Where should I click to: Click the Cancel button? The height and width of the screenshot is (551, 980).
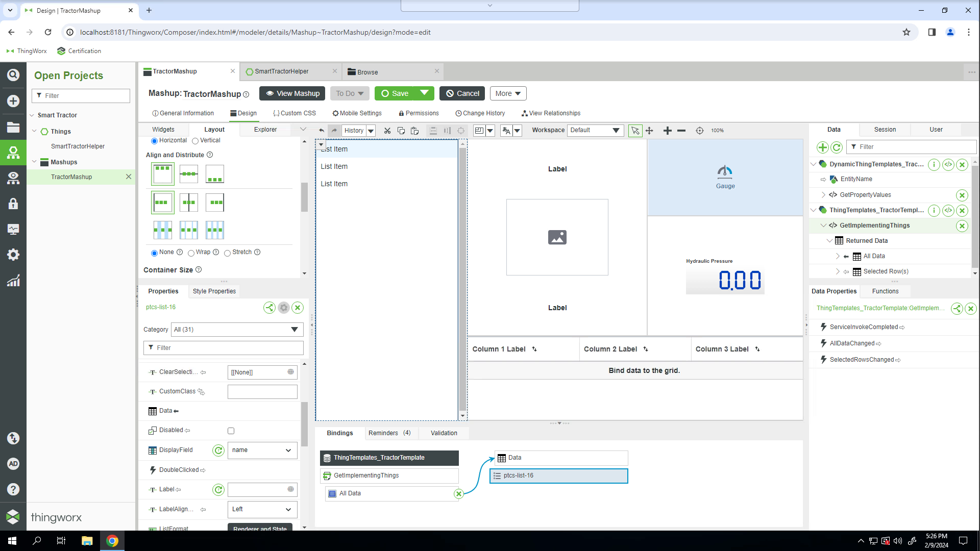click(462, 93)
